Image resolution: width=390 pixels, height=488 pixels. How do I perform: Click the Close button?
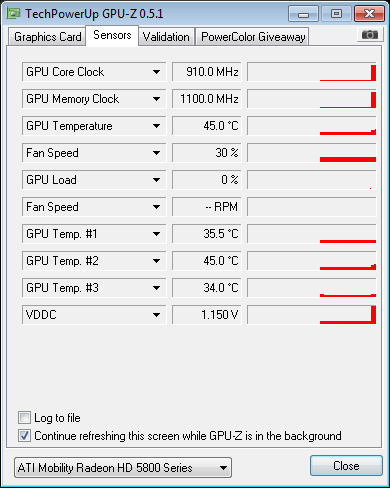pyautogui.click(x=346, y=466)
